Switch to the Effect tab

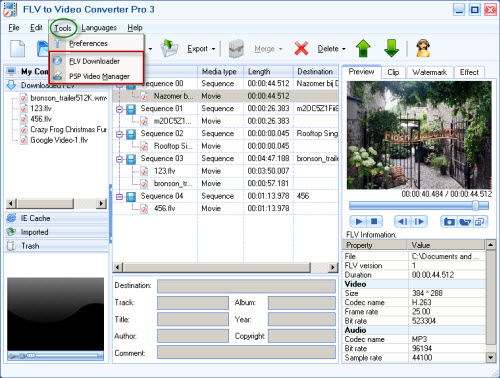pos(469,72)
